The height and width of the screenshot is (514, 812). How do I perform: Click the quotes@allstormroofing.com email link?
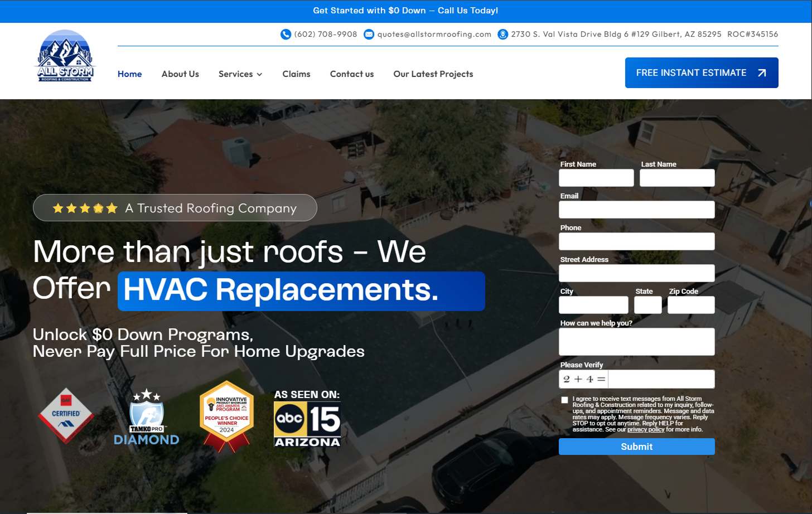pos(434,35)
